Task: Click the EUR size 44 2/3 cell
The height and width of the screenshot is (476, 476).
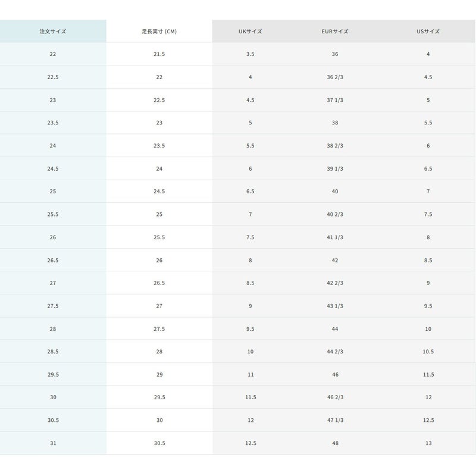Action: (x=334, y=352)
